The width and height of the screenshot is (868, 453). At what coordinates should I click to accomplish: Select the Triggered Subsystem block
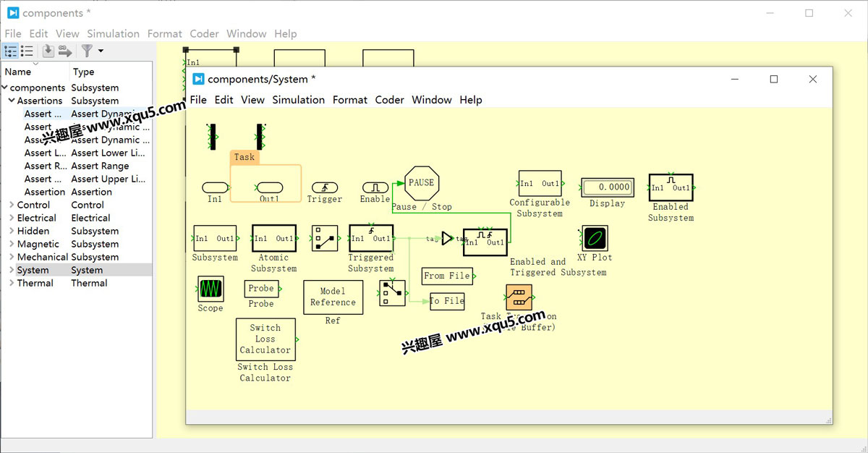click(371, 238)
